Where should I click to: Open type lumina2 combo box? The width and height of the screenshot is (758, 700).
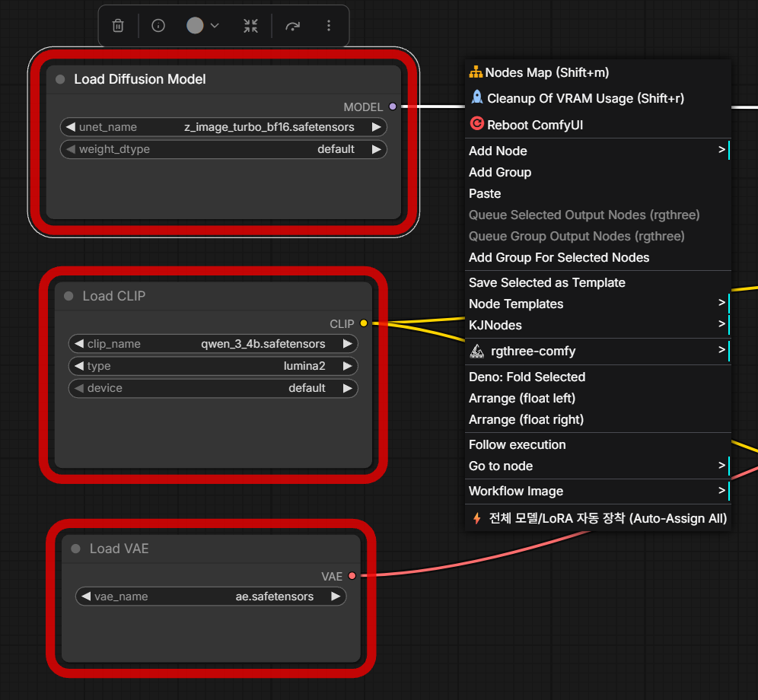[213, 366]
